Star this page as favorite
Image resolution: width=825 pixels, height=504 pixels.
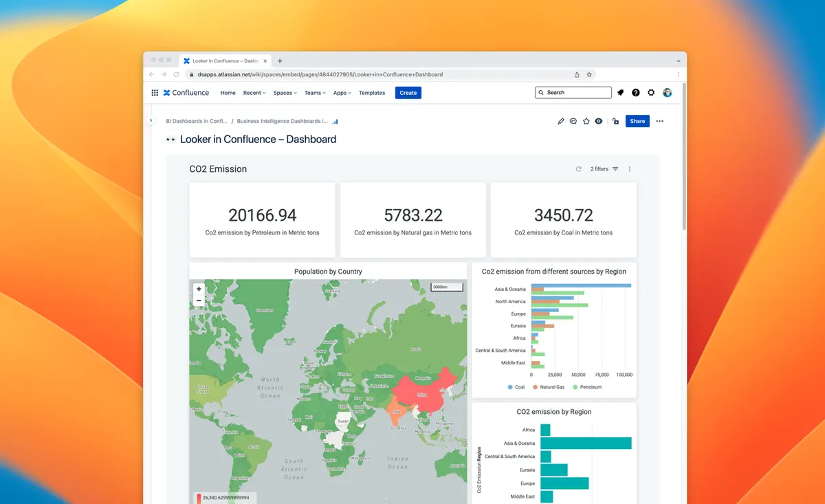coord(586,121)
